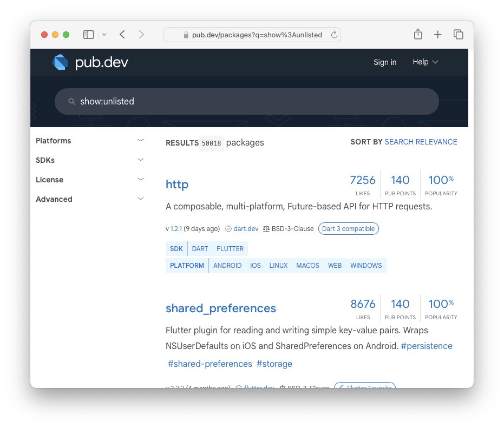Click the verified publisher icon beside dart.dev
The height and width of the screenshot is (428, 504).
click(x=228, y=229)
